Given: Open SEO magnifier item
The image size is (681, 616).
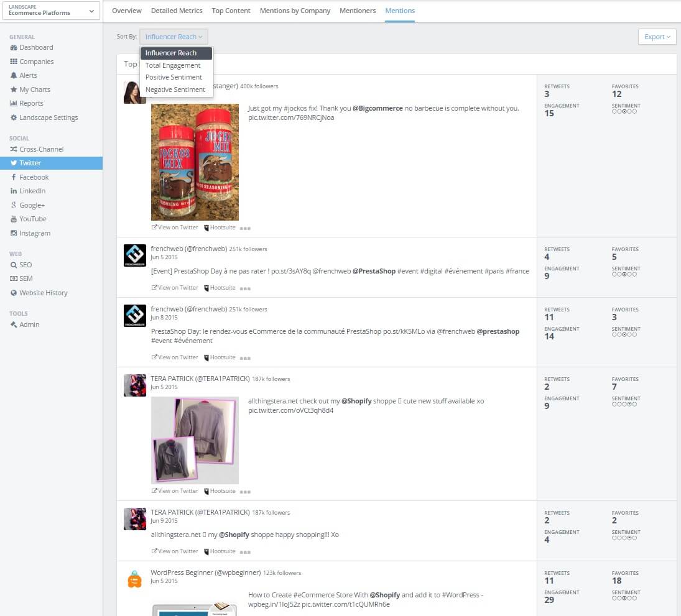Looking at the screenshot, I should 21,265.
